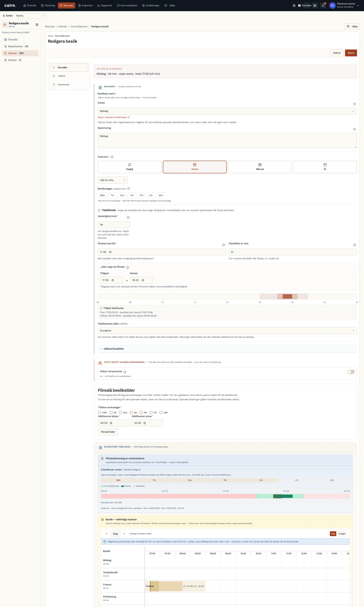364x607 pixels.
Task: Click the green Önskat block in weekly preview
Action: point(283,496)
